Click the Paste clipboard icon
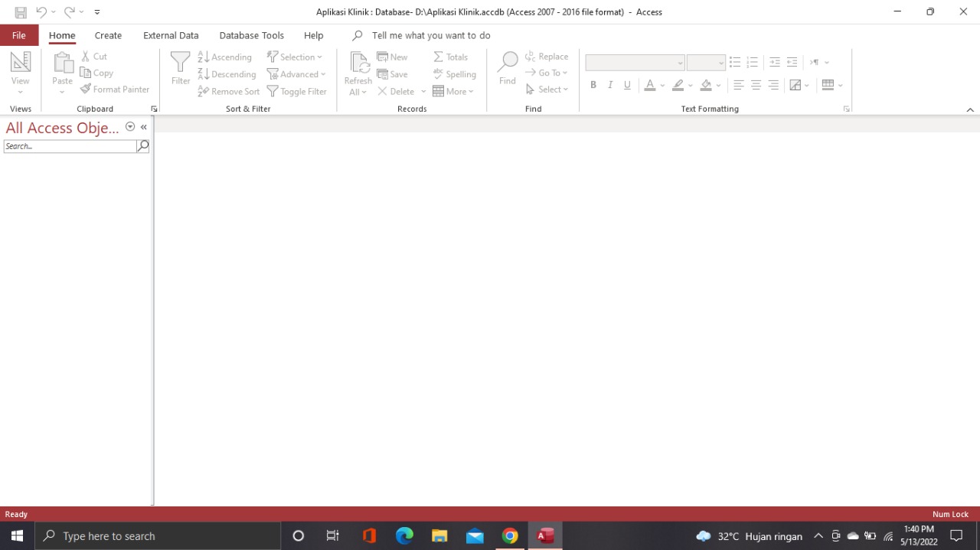Viewport: 980px width, 550px height. (62, 63)
